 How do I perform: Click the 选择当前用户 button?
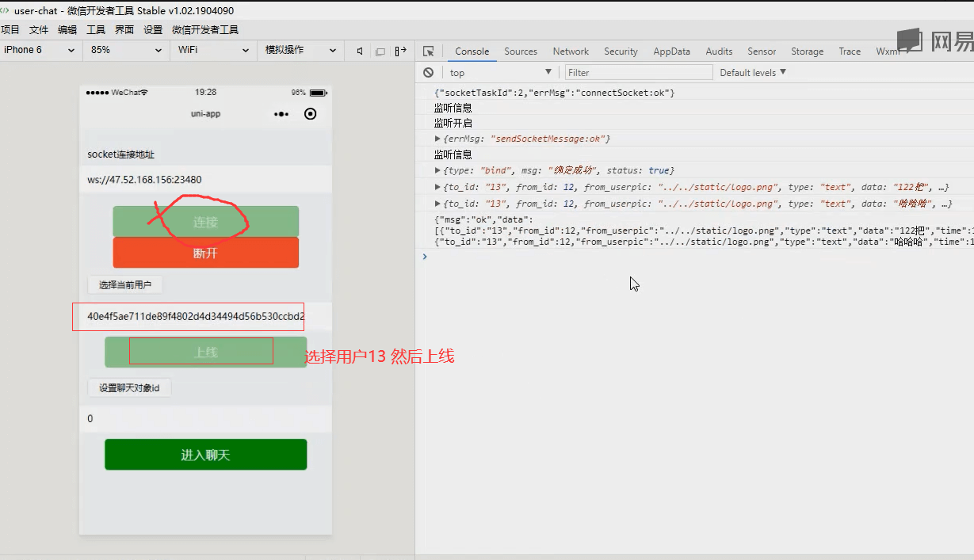pyautogui.click(x=125, y=284)
